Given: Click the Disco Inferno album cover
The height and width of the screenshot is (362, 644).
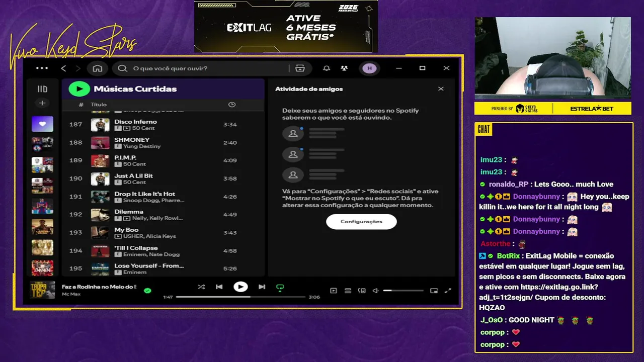Looking at the screenshot, I should pyautogui.click(x=100, y=125).
